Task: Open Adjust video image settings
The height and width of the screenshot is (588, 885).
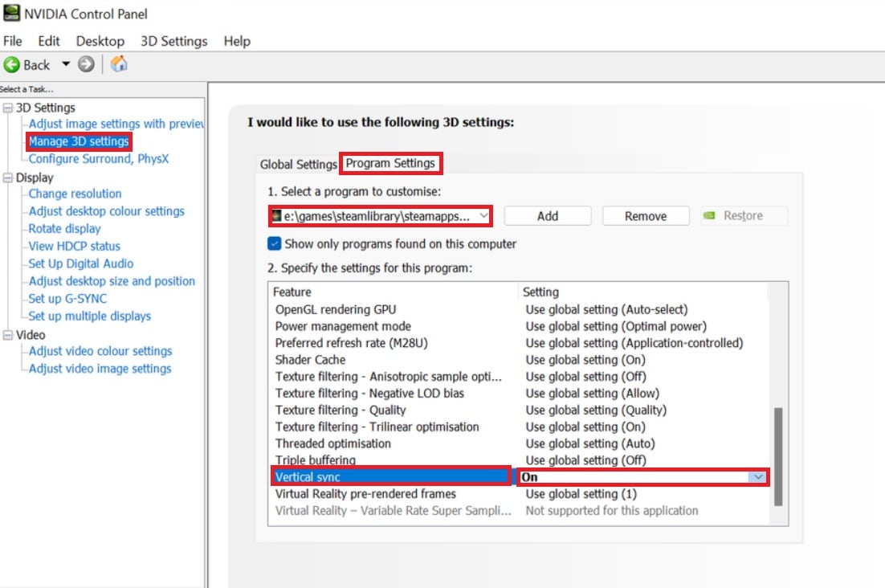Action: [100, 369]
